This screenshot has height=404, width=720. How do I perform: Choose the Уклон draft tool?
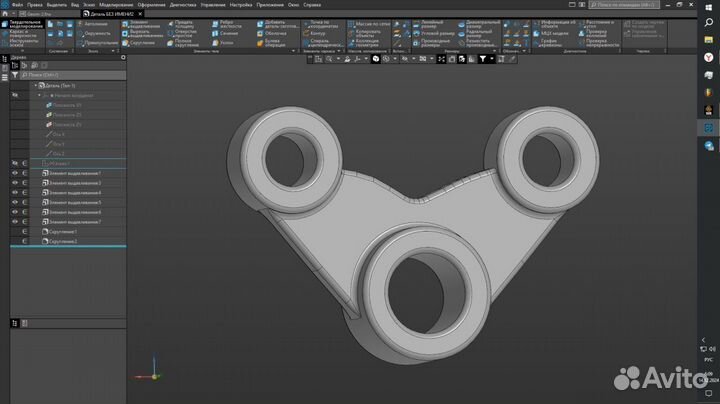222,43
